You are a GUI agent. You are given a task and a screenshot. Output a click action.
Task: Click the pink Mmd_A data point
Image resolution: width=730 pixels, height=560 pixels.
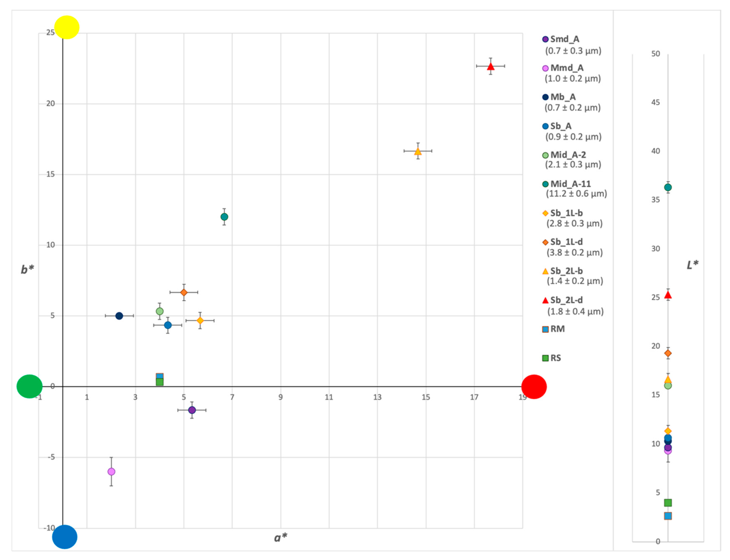coord(111,472)
